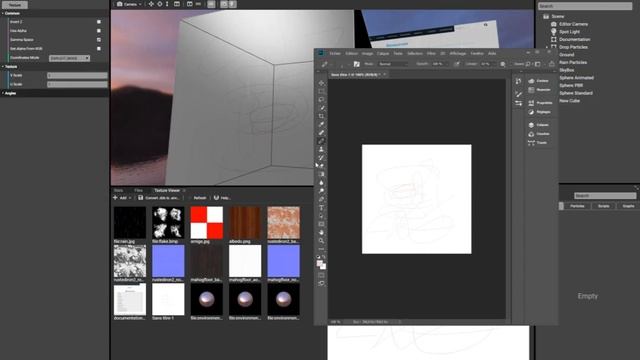Select the SkyBox node in scene graph
The width and height of the screenshot is (640, 360).
point(567,70)
